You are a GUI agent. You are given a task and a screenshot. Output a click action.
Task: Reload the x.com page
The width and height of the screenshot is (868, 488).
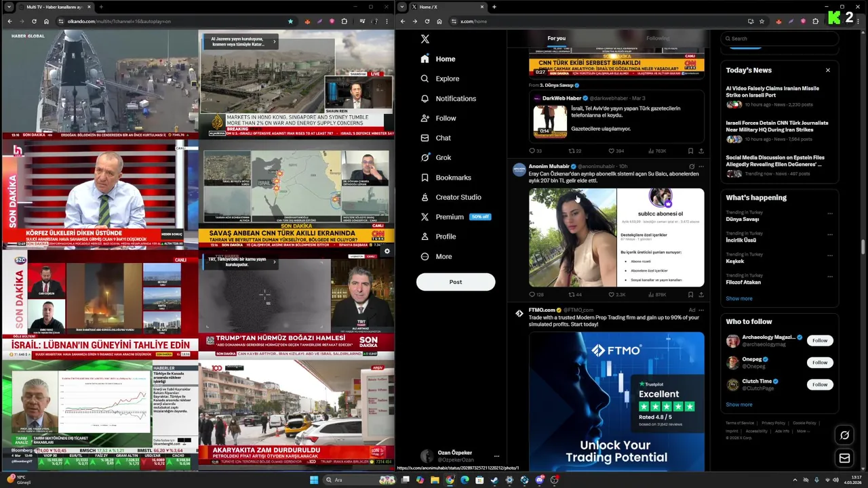point(427,21)
